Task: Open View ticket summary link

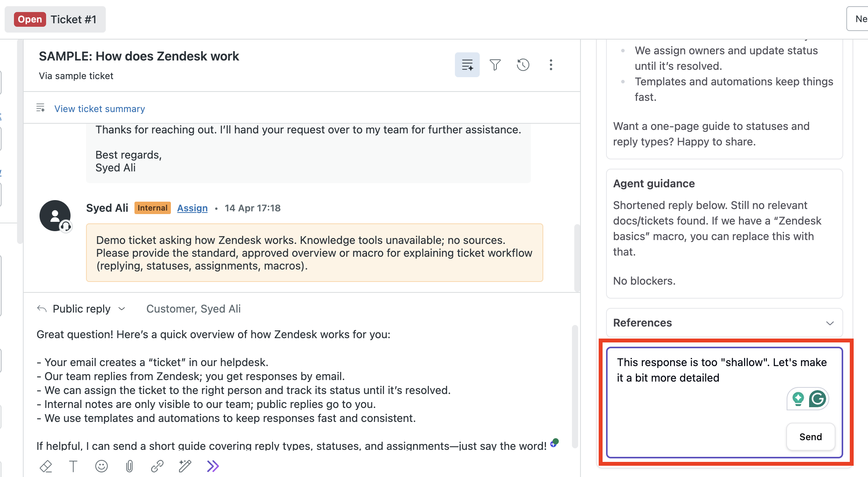Action: (x=100, y=109)
